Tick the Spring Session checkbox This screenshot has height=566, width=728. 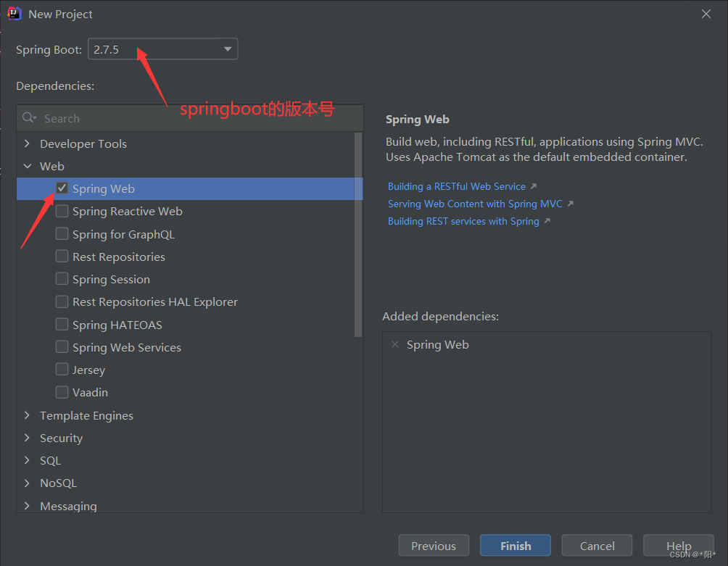62,279
